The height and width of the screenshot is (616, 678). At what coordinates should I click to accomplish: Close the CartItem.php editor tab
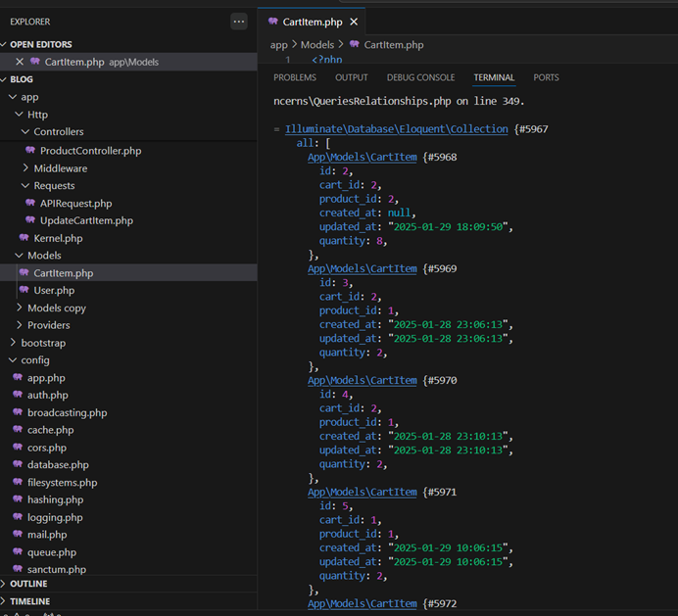point(354,22)
